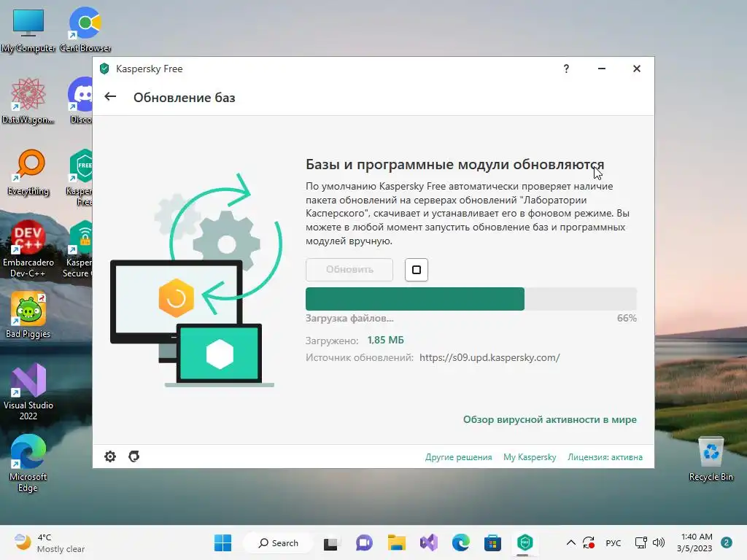Select My Computer desktop icon
The image size is (747, 560).
(28, 31)
